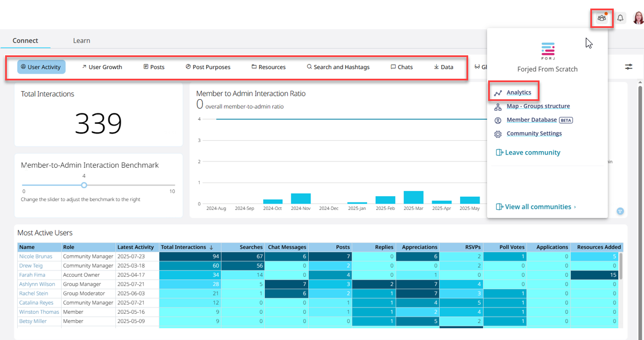Click the Total Interactions value 339
The height and width of the screenshot is (340, 644).
click(98, 123)
